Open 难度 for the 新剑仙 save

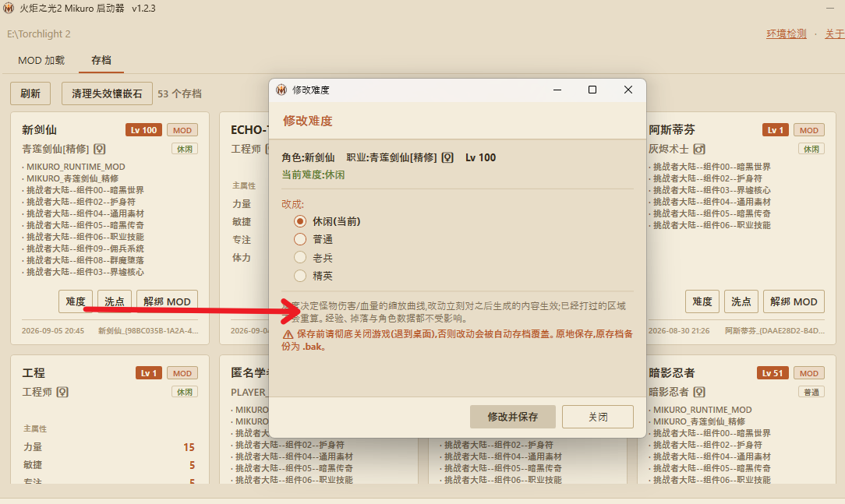click(76, 301)
